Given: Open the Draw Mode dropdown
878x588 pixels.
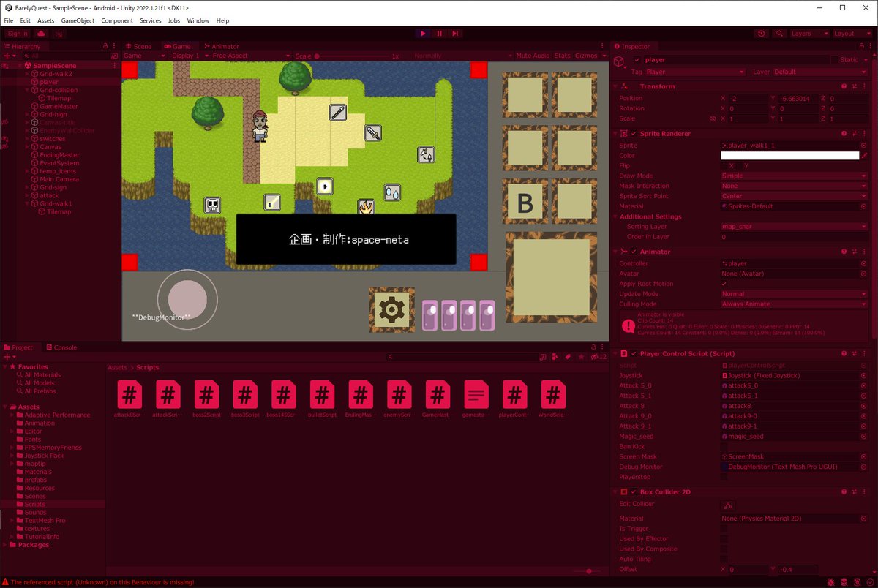Looking at the screenshot, I should (x=795, y=176).
